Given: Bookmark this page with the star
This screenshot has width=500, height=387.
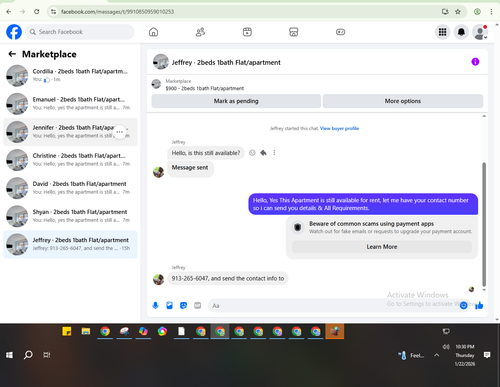Looking at the screenshot, I should 458,12.
